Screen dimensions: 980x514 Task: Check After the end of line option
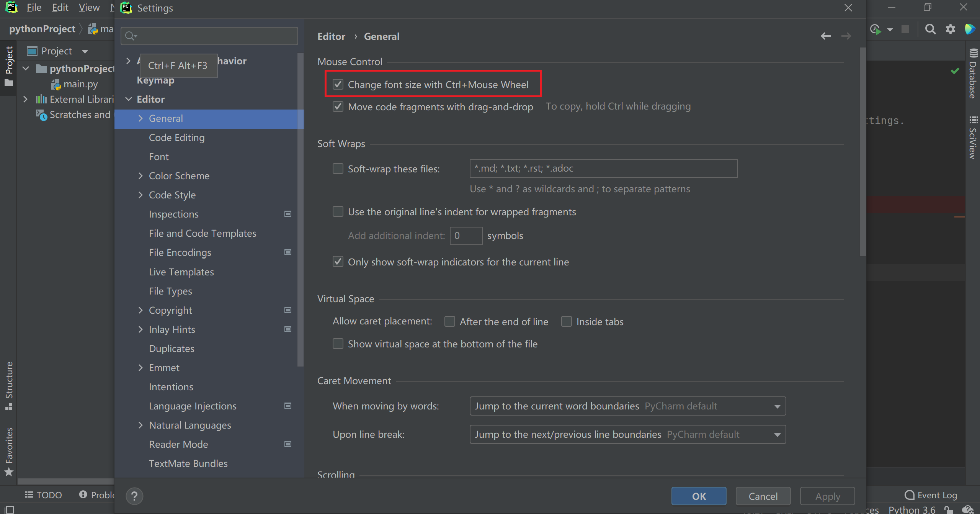(x=450, y=321)
